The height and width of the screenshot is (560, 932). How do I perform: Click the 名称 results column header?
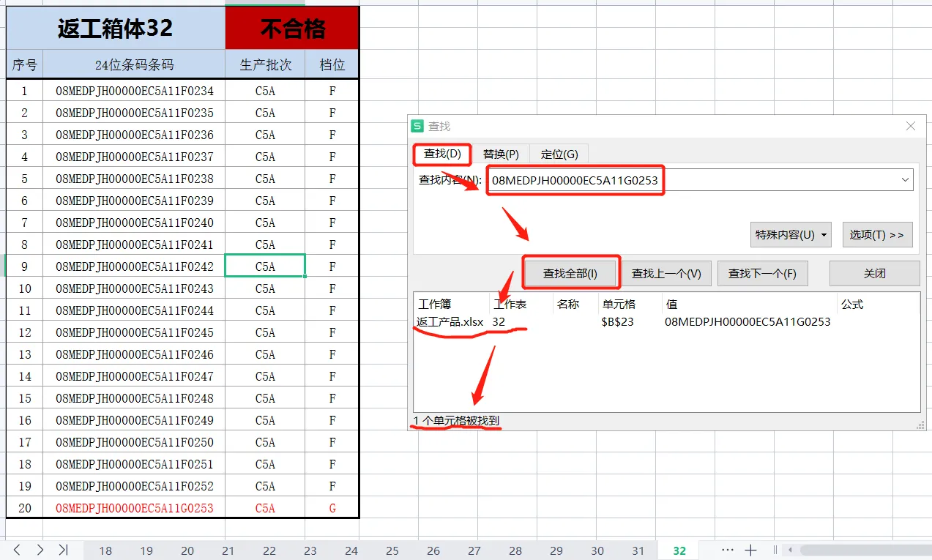pos(575,304)
